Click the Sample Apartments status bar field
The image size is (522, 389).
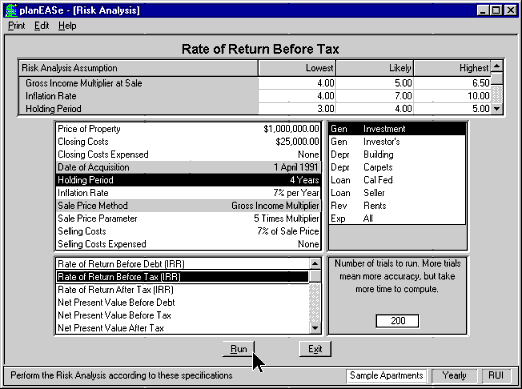point(386,376)
